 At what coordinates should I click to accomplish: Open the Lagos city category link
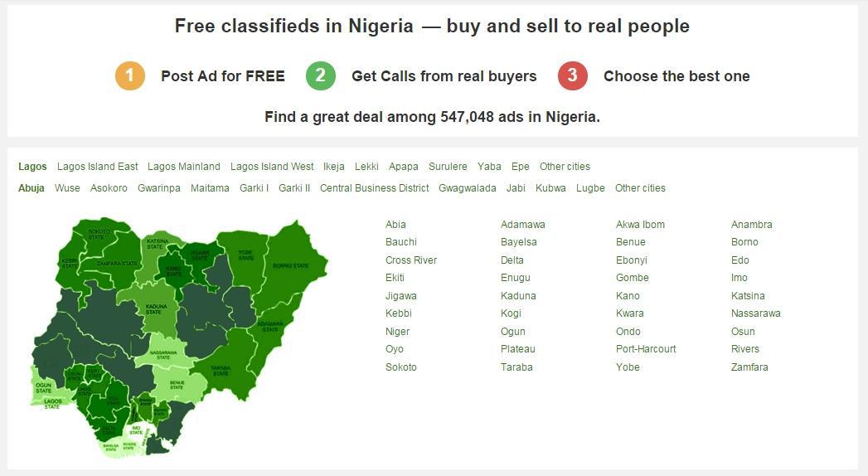click(32, 167)
